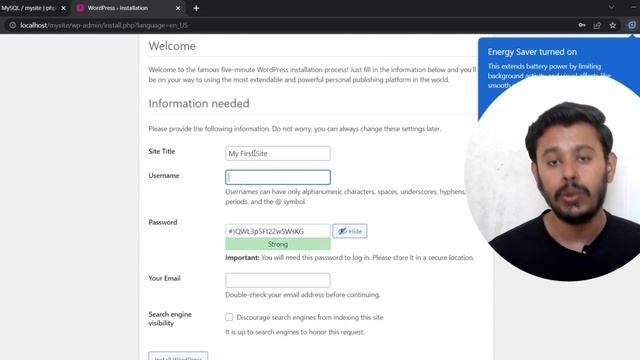
Task: Check Discourage search engines from indexing
Action: coord(229,317)
